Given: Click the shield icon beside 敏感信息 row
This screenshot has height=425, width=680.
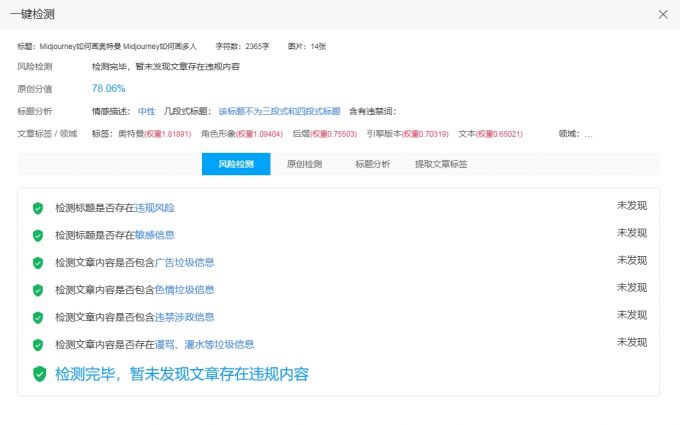Looking at the screenshot, I should [x=38, y=235].
